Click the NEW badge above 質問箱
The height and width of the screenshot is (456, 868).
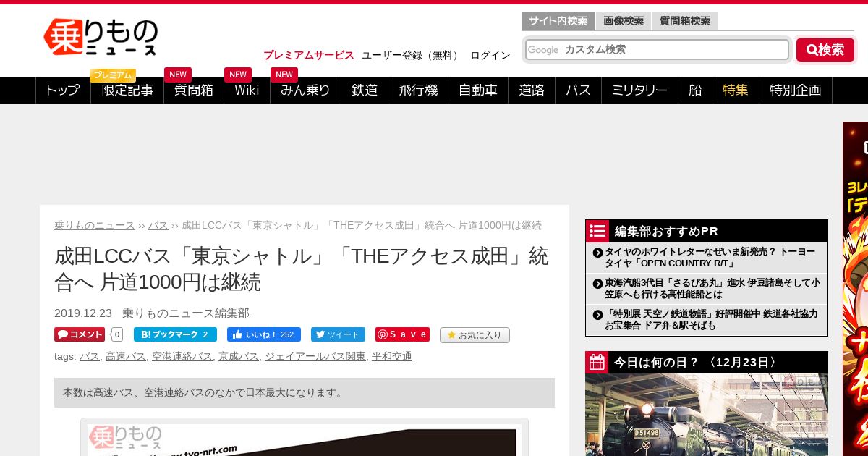[178, 75]
